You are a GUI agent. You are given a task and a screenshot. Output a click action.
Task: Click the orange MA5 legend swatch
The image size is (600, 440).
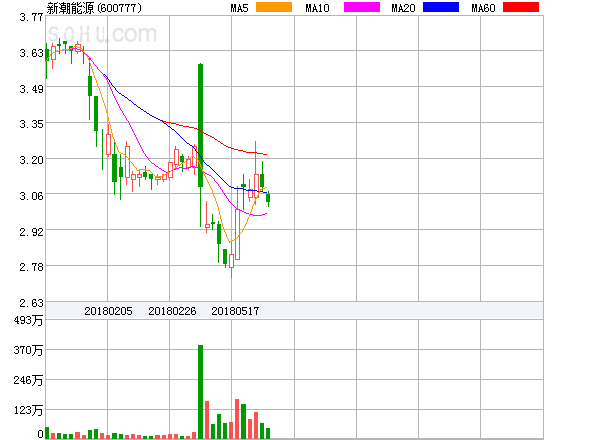click(x=274, y=7)
